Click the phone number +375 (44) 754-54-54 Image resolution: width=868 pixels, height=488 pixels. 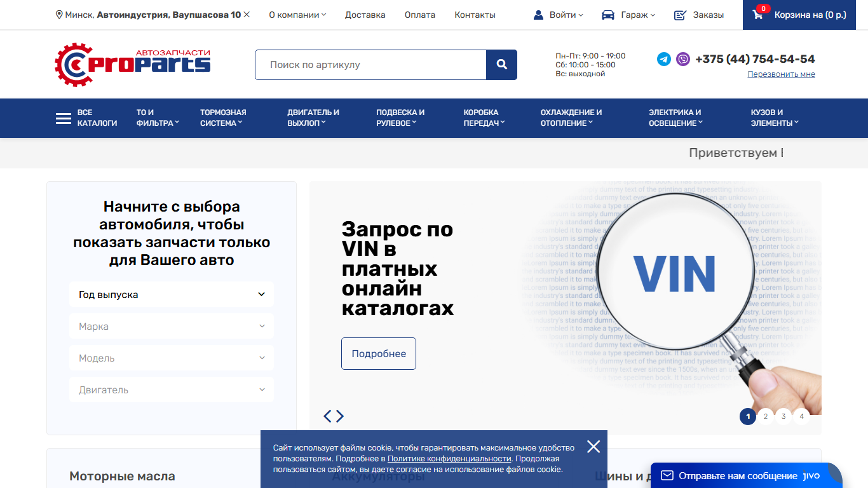coord(755,59)
